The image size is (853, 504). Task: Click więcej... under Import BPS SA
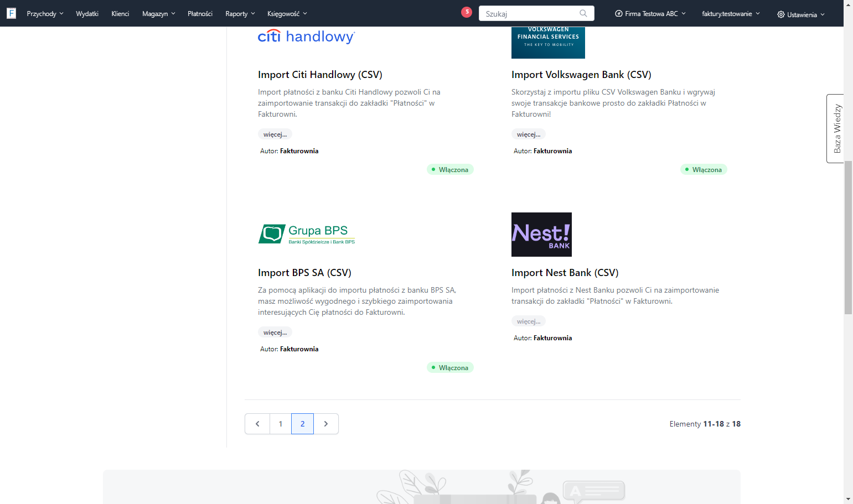(x=275, y=332)
